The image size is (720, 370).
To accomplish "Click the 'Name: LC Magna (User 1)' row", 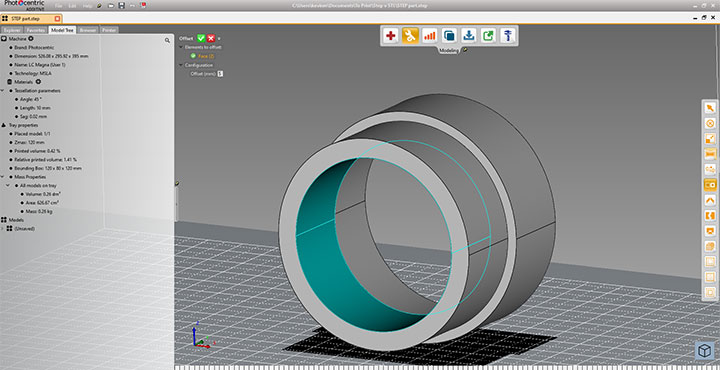I will [40, 65].
